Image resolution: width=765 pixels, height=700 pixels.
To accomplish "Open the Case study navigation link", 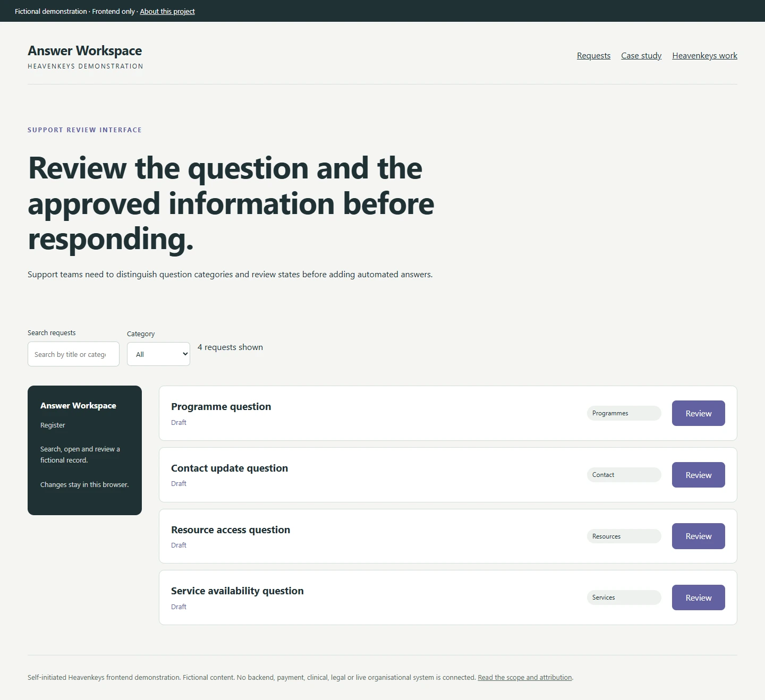I will click(641, 56).
